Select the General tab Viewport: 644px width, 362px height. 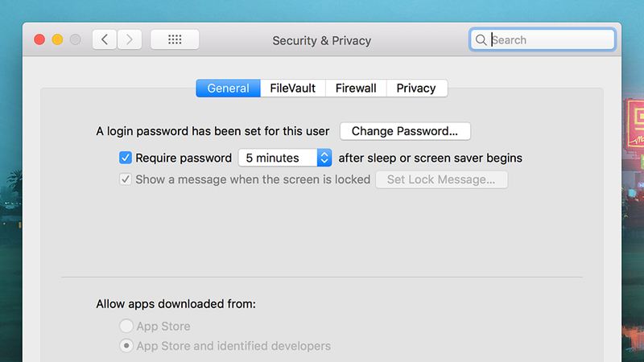(228, 88)
